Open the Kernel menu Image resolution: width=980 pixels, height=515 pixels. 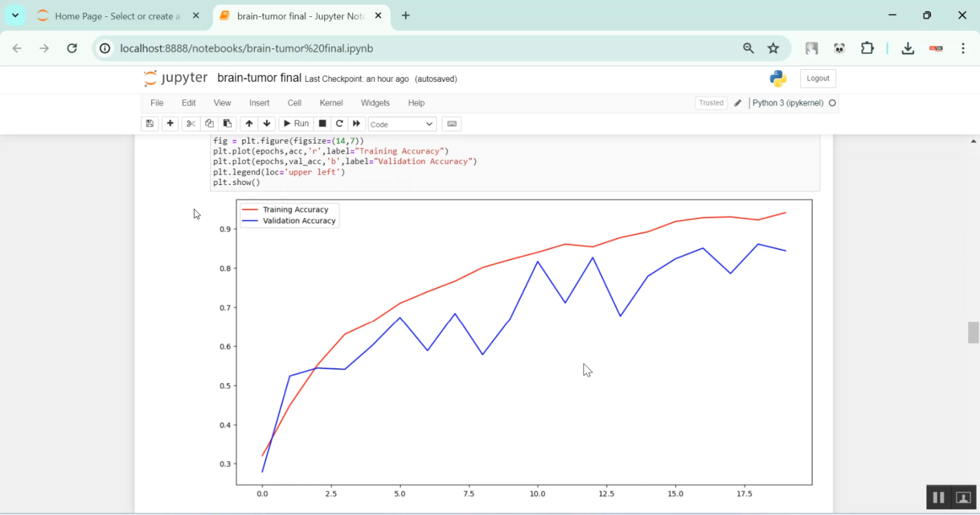click(x=331, y=103)
